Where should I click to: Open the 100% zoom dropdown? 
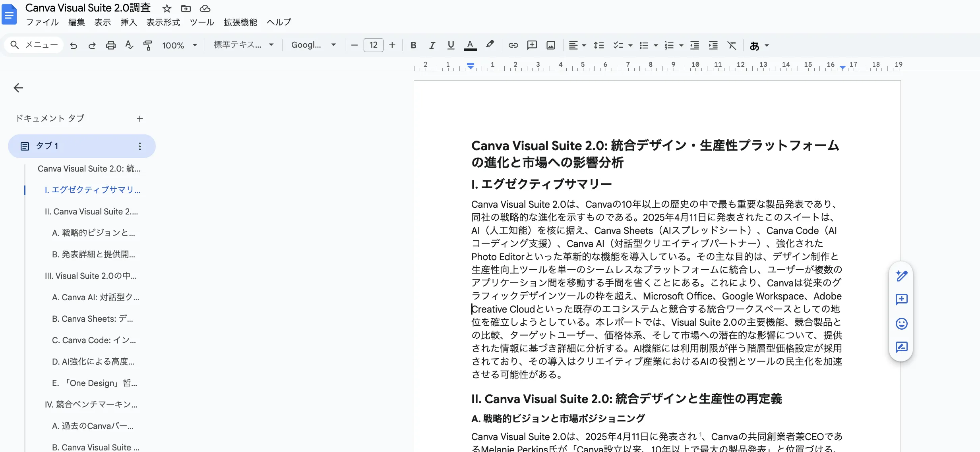pyautogui.click(x=180, y=45)
